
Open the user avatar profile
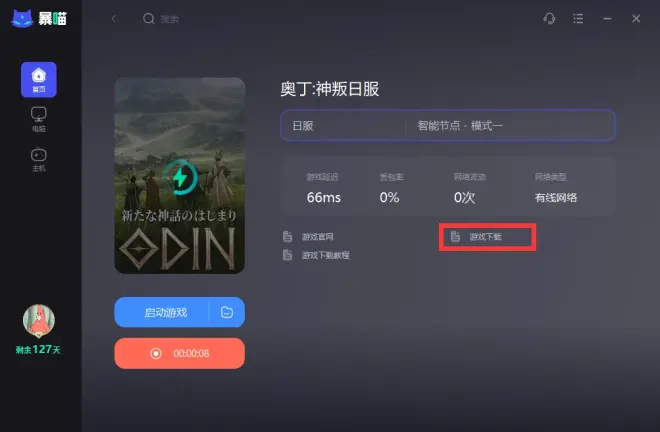(x=39, y=320)
